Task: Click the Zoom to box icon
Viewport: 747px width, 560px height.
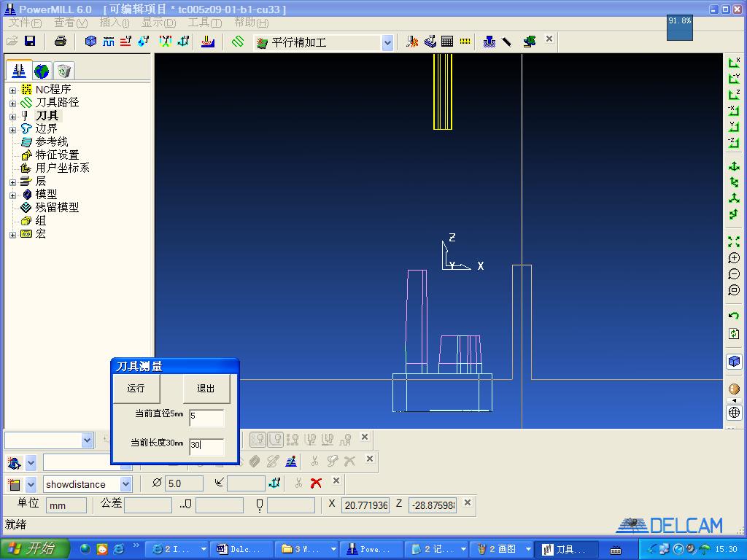Action: [734, 290]
